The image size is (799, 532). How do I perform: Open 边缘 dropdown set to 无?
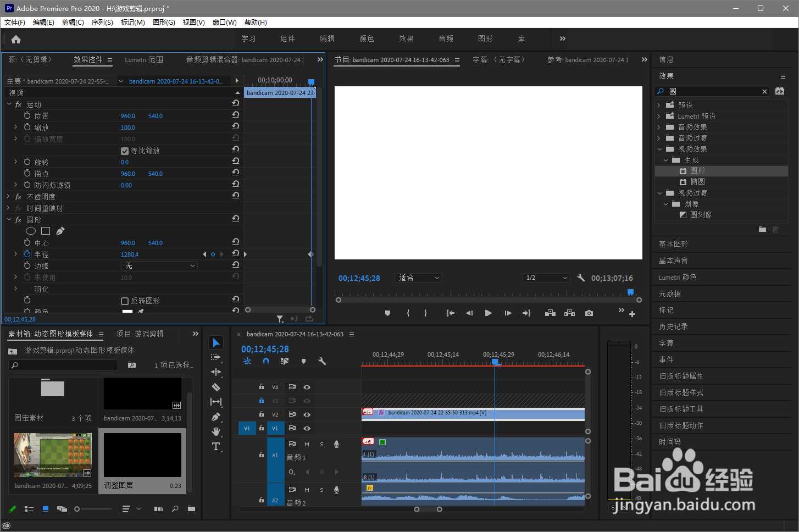(159, 265)
